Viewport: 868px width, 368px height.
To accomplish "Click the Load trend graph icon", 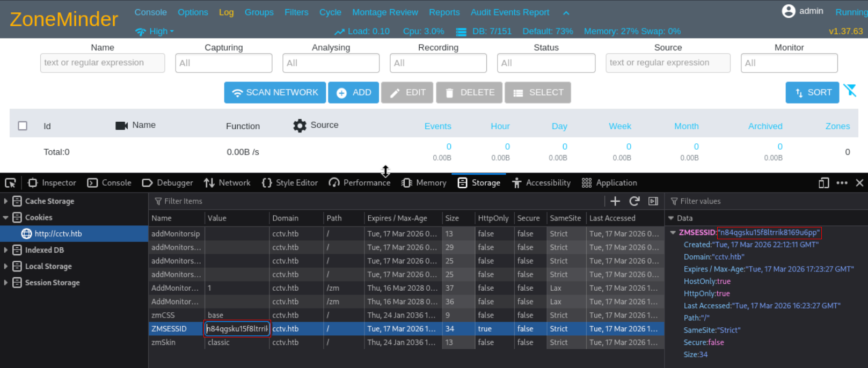I will tap(339, 32).
